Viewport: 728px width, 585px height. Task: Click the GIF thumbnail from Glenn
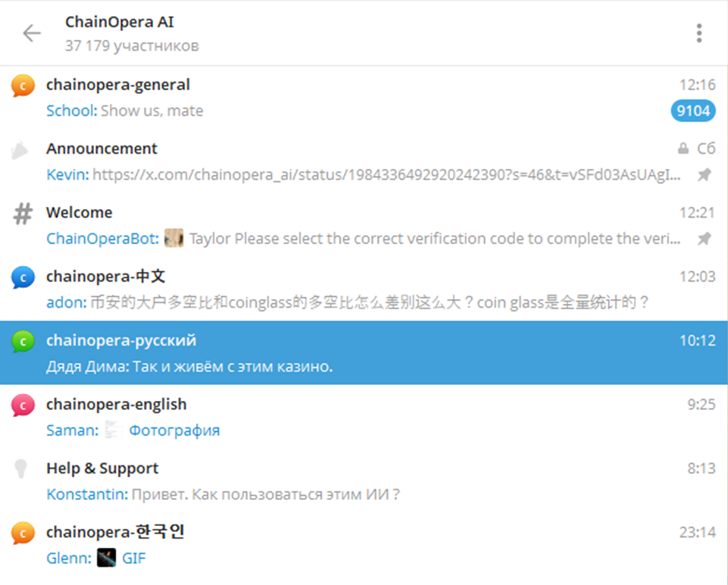[x=106, y=558]
